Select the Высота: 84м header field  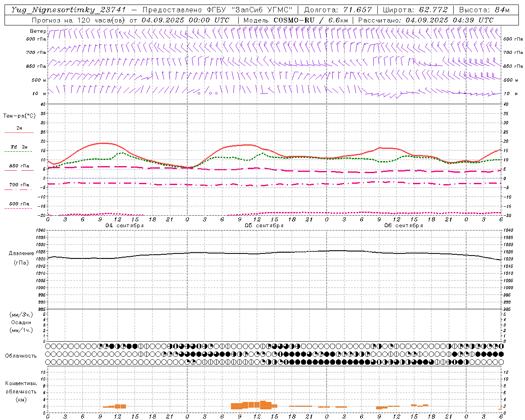click(x=484, y=10)
